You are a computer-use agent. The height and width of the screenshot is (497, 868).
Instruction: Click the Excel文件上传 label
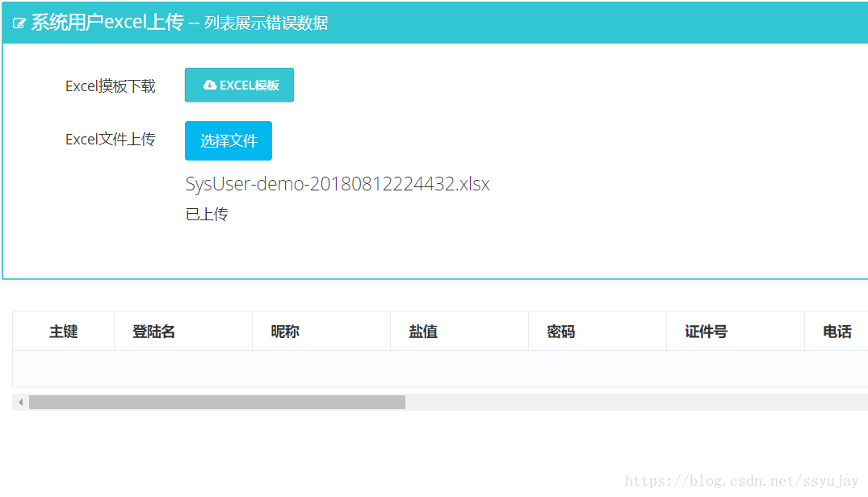110,140
